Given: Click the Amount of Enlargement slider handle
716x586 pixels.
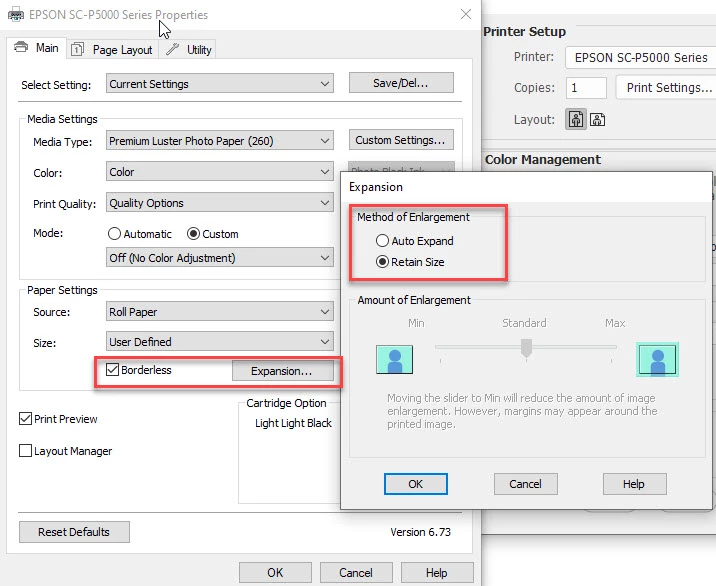Looking at the screenshot, I should (x=526, y=348).
